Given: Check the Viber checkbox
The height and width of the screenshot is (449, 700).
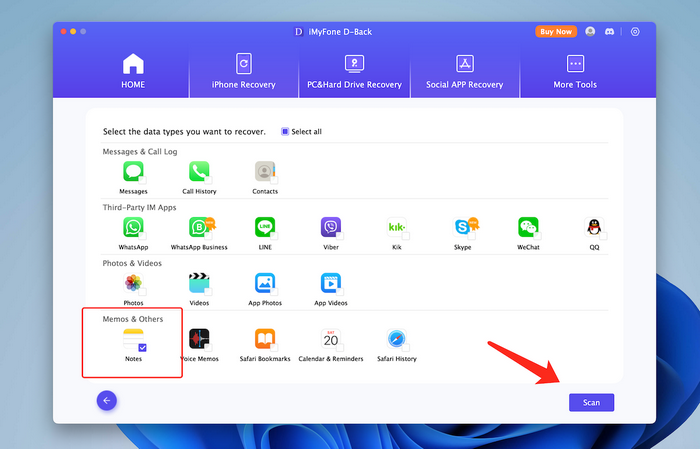Looking at the screenshot, I should 340,236.
